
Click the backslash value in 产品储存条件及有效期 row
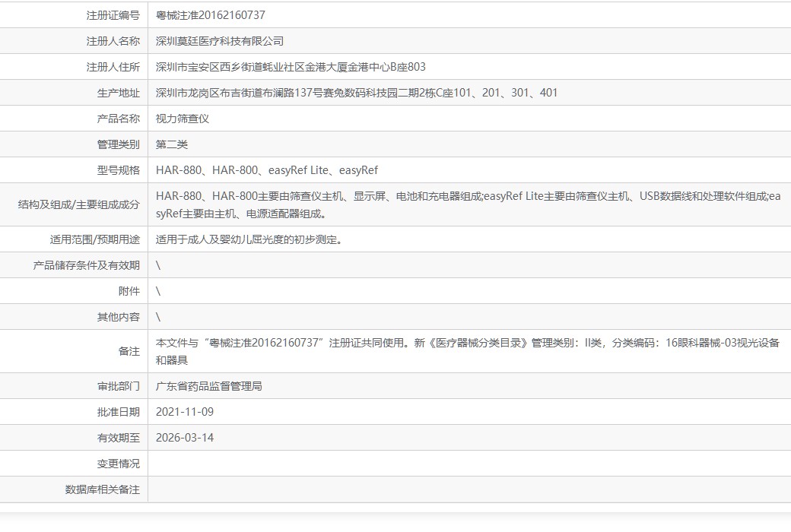pyautogui.click(x=158, y=265)
